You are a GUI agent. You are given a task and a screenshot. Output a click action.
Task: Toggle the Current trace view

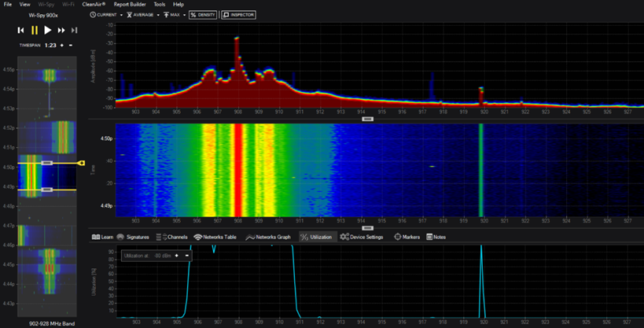(104, 15)
